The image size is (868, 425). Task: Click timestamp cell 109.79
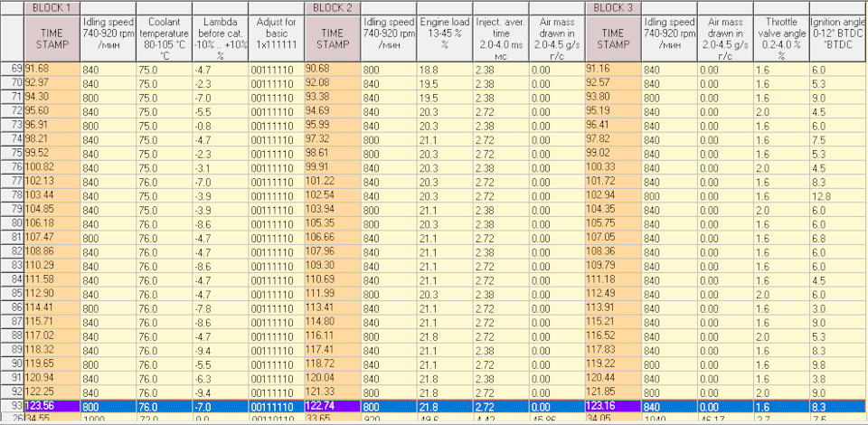coord(613,266)
